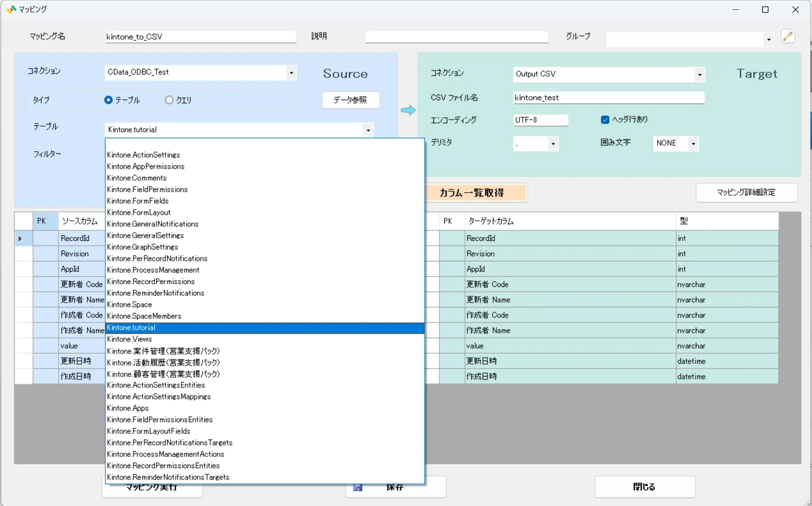Click the 閉じる button

(x=644, y=487)
